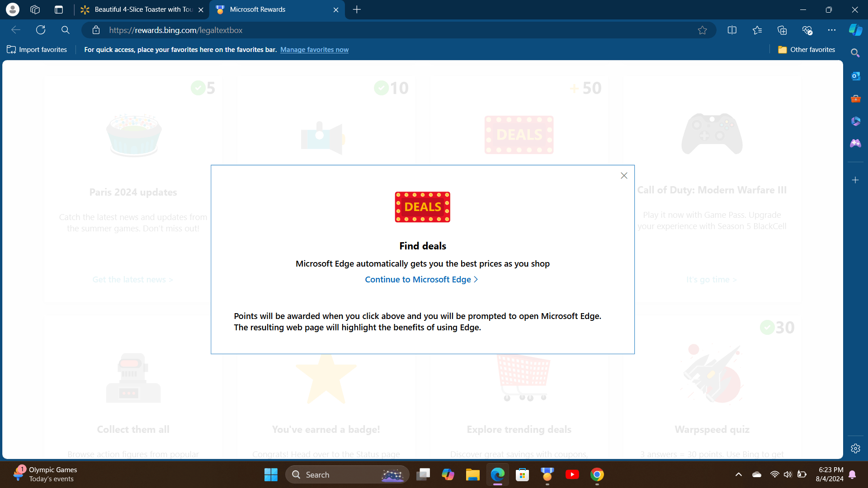868x488 pixels.
Task: Open Microsoft 365 Copilot in the sidebar
Action: 856,121
